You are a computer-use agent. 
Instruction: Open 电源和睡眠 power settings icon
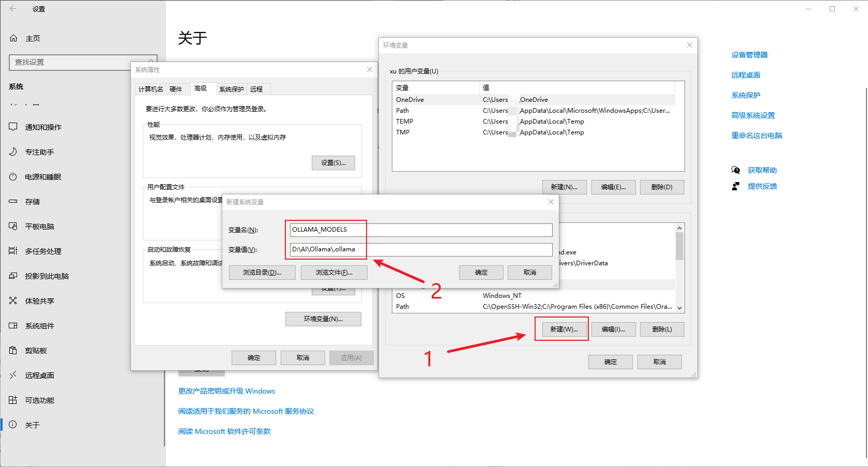point(13,177)
